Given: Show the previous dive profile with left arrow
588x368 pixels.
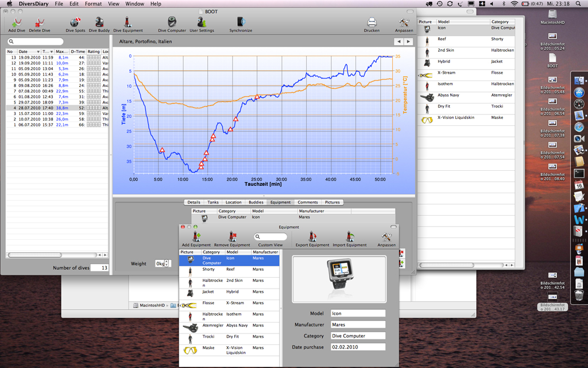Looking at the screenshot, I should (399, 41).
